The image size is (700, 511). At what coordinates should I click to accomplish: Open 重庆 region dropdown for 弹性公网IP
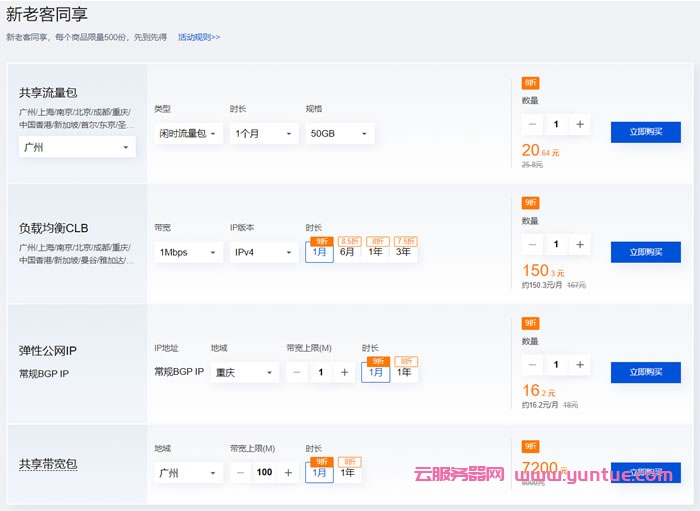coord(244,373)
